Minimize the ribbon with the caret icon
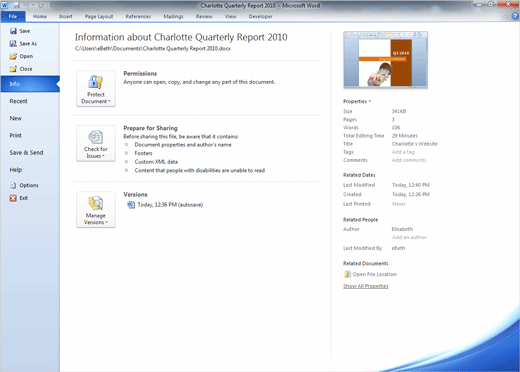 pos(506,16)
